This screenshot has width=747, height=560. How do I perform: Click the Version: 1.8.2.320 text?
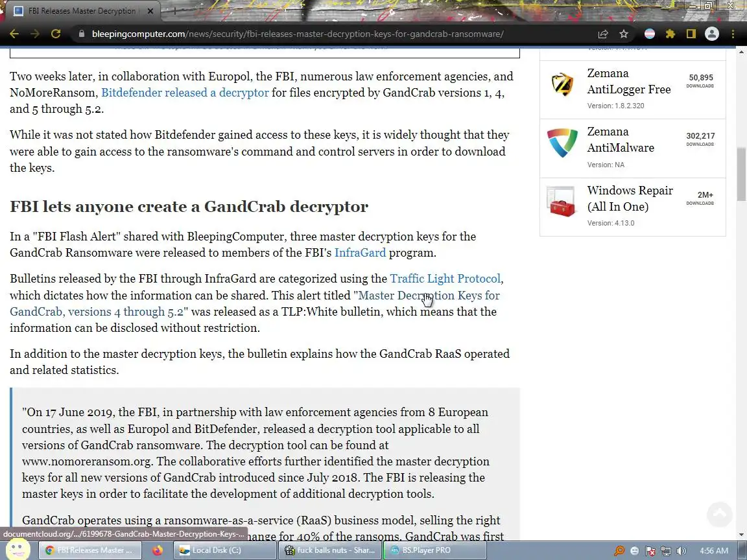click(x=615, y=106)
